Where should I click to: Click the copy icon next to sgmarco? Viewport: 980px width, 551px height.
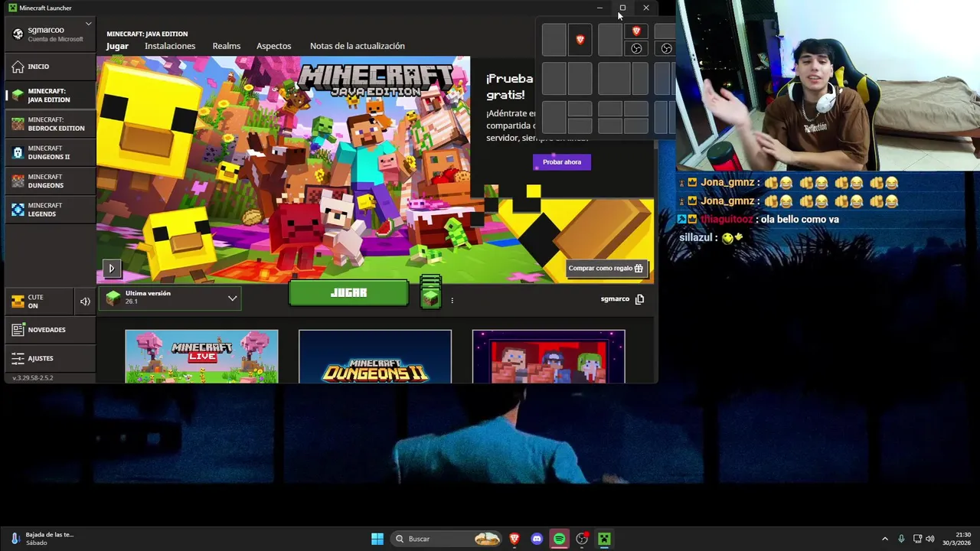point(640,299)
